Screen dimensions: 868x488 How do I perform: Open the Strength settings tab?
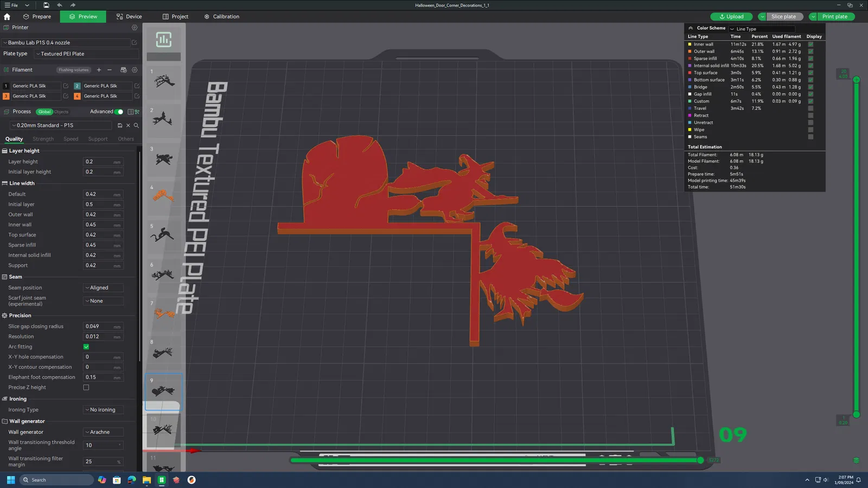43,139
